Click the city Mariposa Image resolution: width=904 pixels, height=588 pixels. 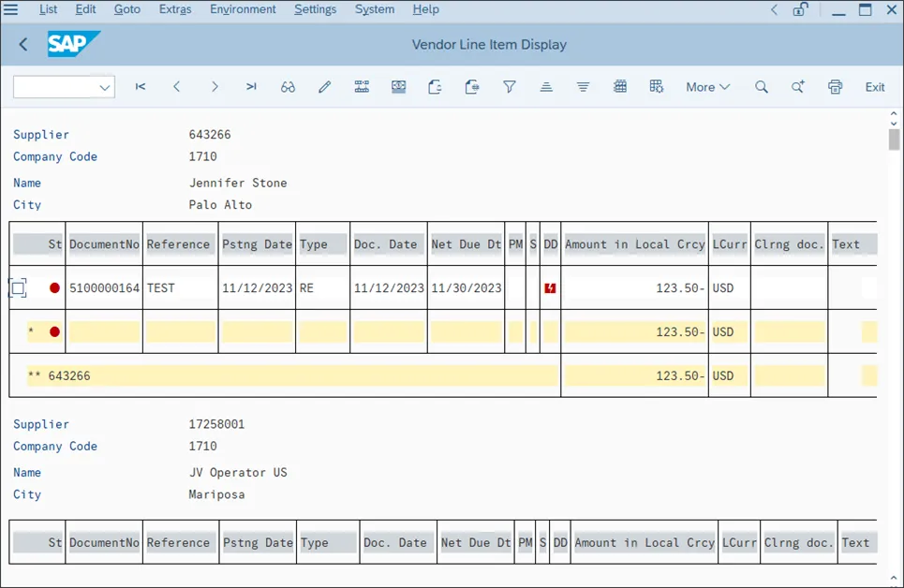pos(216,494)
